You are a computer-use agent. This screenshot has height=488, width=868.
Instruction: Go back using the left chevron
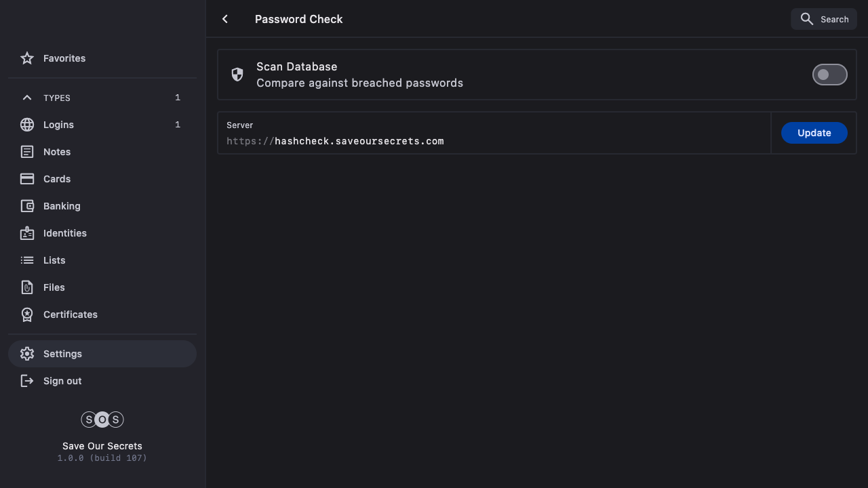225,19
